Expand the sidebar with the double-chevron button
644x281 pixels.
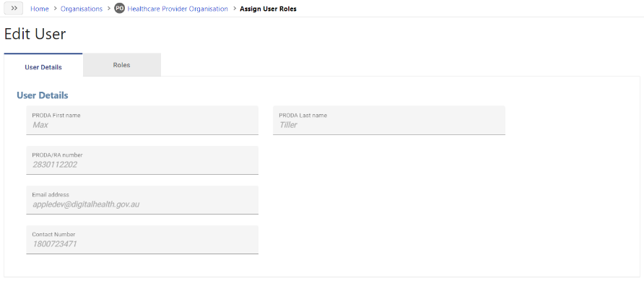pos(14,8)
